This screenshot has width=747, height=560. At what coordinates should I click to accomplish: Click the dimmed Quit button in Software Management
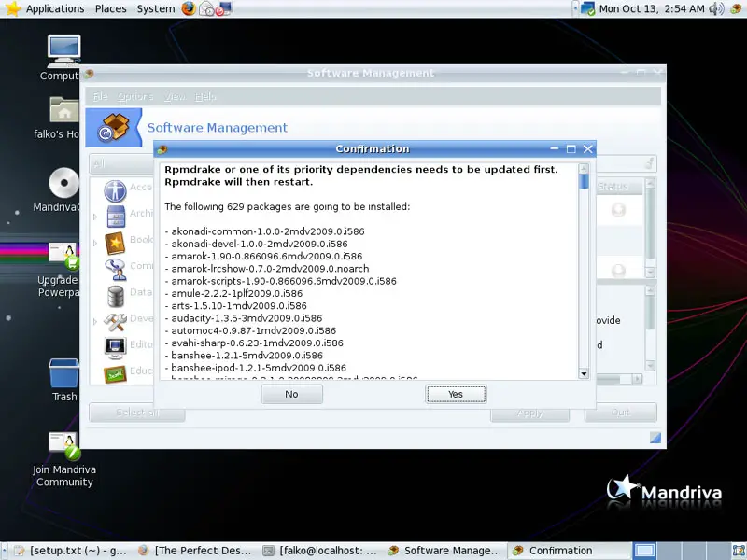click(x=620, y=413)
